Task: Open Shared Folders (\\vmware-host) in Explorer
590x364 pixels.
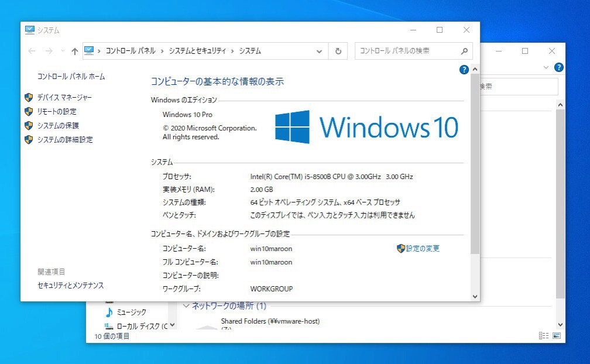Action: [270, 321]
